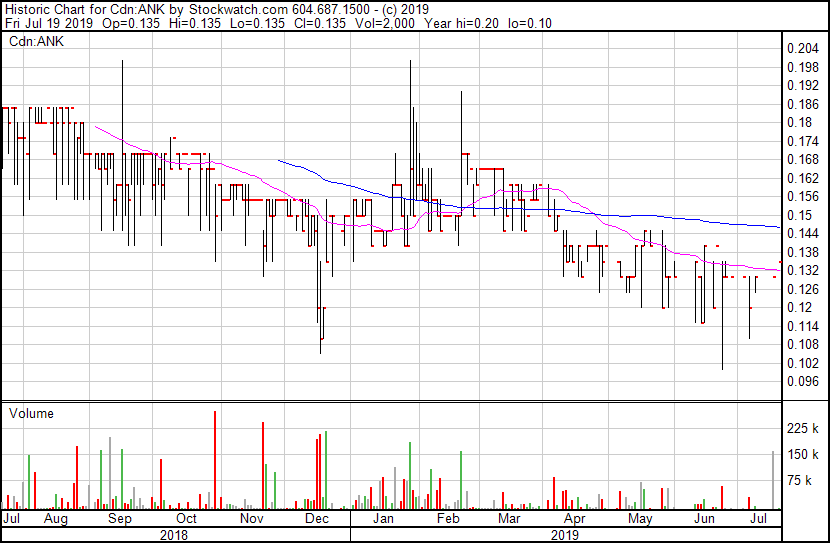Click the 'Mar' month label

(x=509, y=519)
